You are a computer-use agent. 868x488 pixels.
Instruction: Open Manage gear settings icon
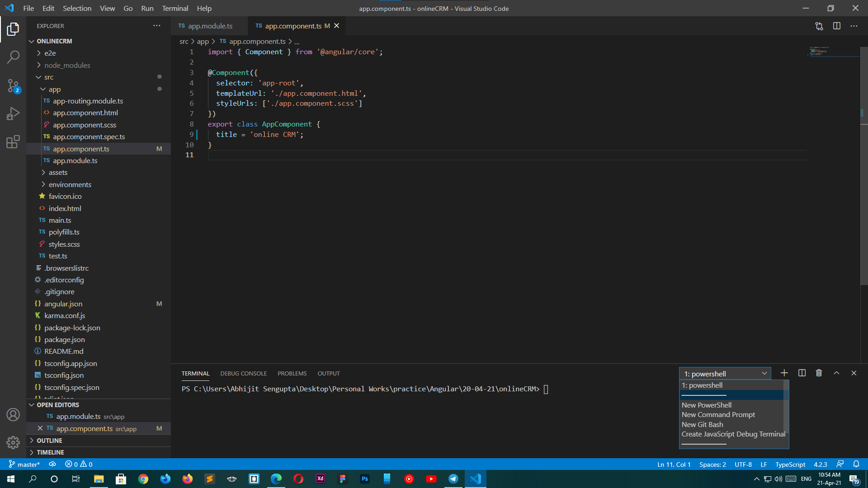[x=13, y=442]
